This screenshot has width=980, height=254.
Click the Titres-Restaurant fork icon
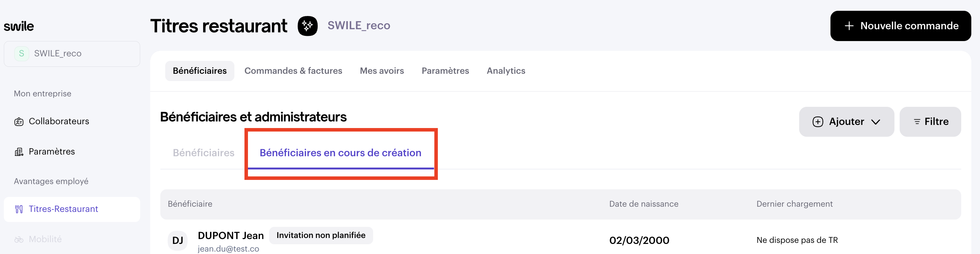(x=19, y=209)
